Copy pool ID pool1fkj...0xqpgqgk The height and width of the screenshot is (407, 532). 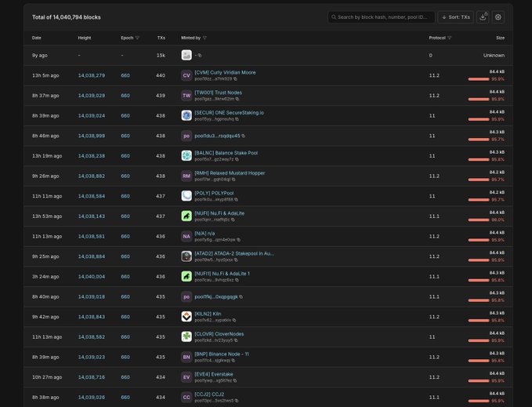241,296
